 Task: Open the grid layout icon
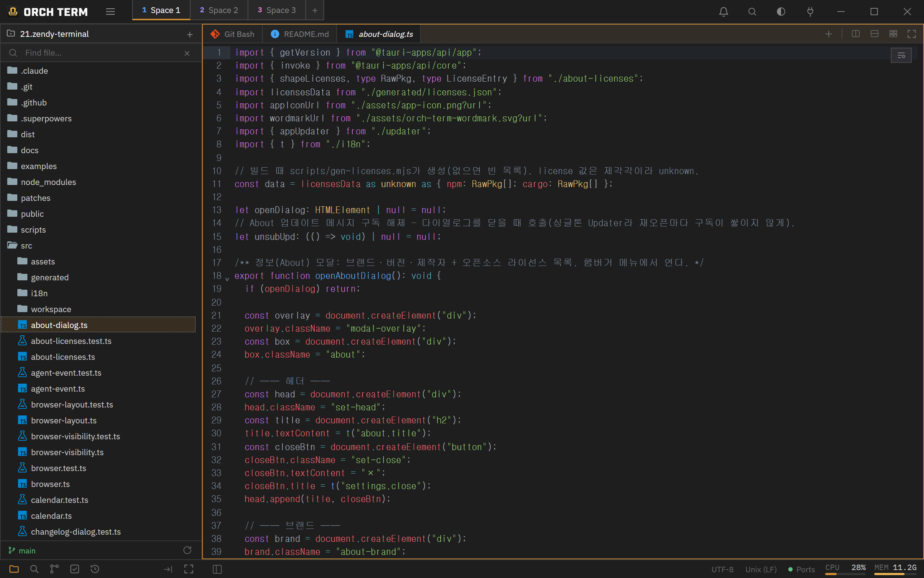click(x=893, y=34)
